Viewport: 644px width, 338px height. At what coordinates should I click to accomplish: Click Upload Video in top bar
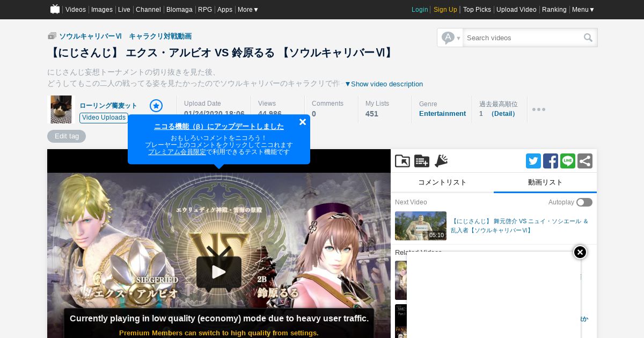[x=516, y=10]
